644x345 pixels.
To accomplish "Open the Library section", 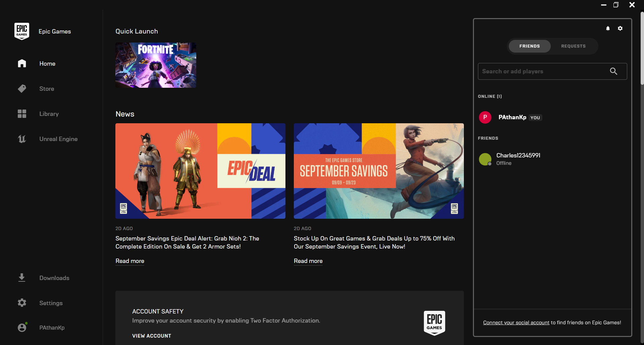I will pyautogui.click(x=21, y=114).
